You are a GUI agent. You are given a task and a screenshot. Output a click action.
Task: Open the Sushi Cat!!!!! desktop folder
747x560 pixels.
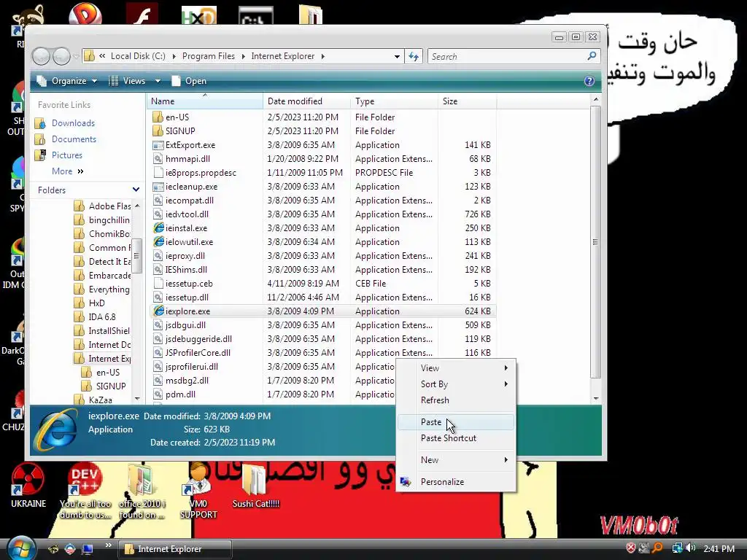coord(255,480)
